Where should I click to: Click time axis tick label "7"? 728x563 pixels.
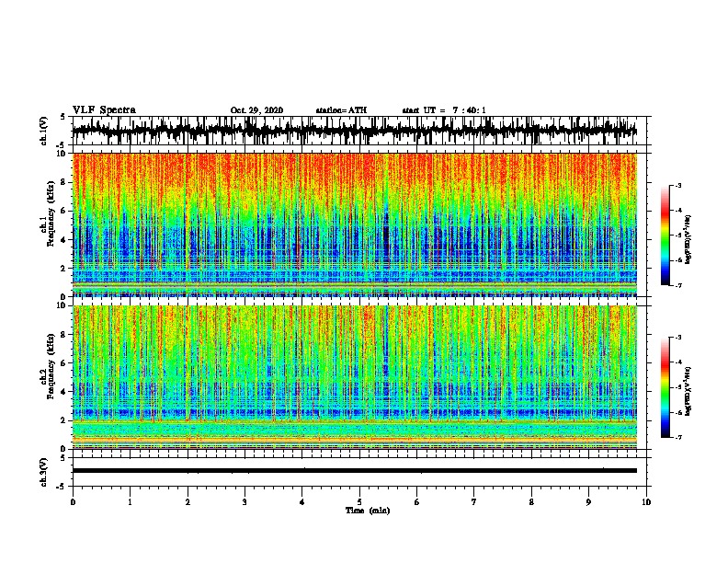pyautogui.click(x=474, y=502)
